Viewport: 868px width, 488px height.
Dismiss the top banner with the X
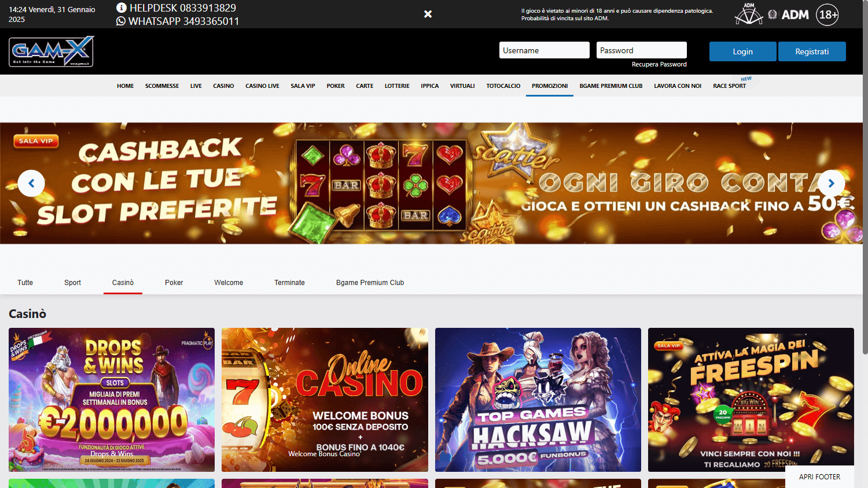point(428,14)
